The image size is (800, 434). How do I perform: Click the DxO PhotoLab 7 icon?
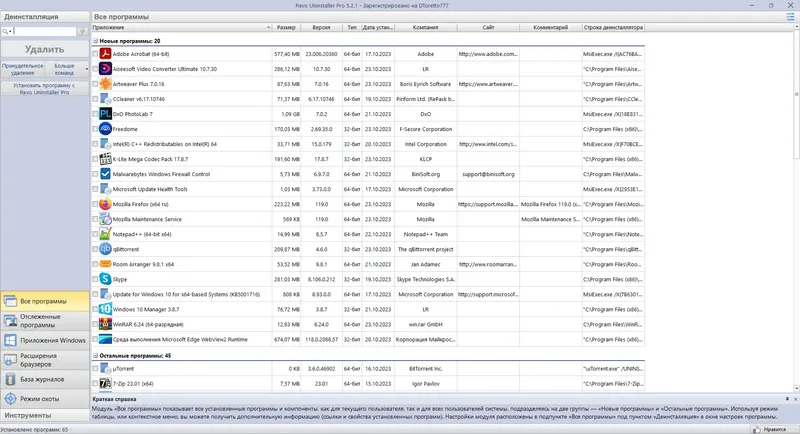(x=105, y=114)
